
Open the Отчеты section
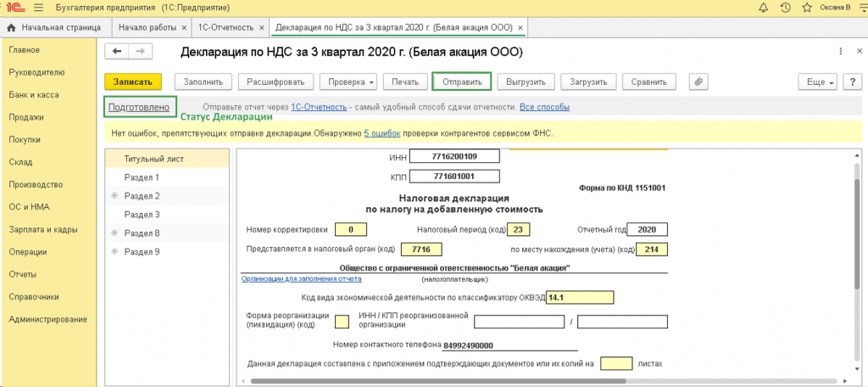[x=23, y=274]
